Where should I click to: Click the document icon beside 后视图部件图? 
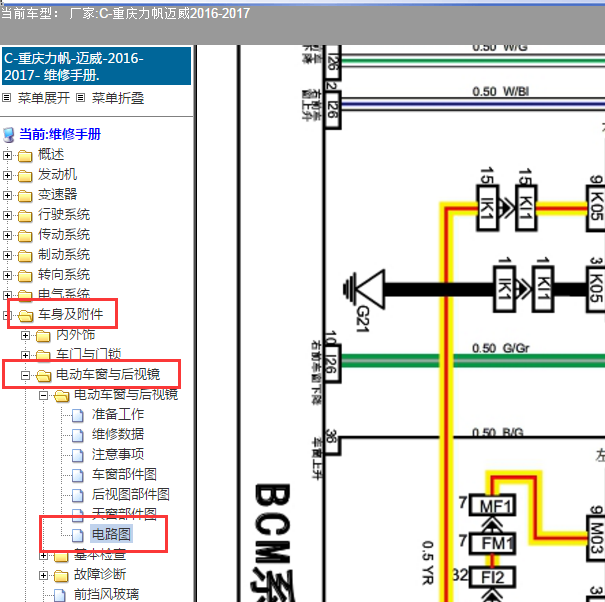click(78, 495)
